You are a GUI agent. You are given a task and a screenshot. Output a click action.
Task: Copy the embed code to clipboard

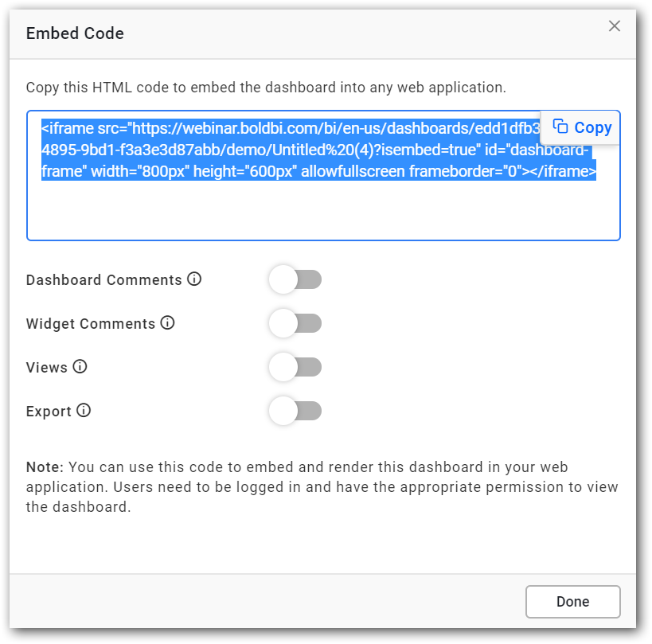(x=583, y=127)
